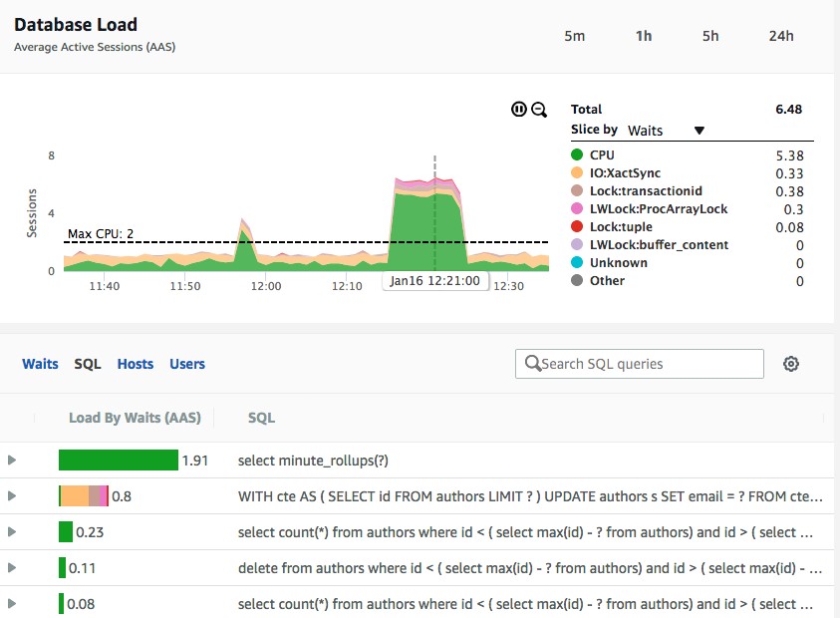840x618 pixels.
Task: Click the Load By Waits (AAS) column header
Action: 135,418
